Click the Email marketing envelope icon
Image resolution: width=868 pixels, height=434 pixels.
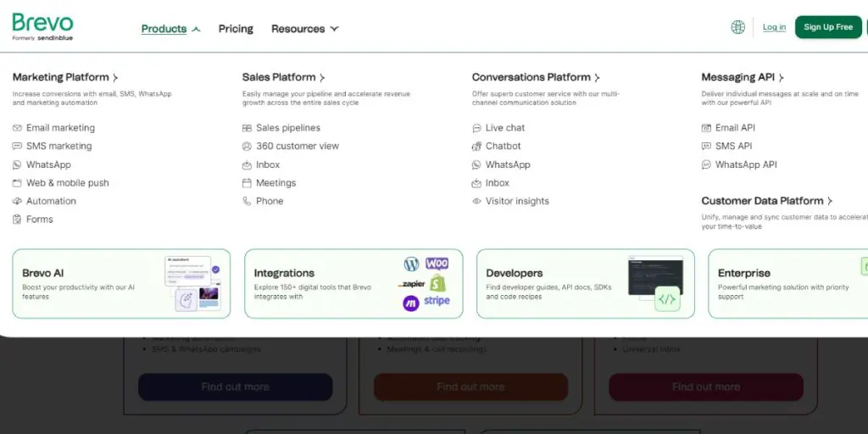(x=18, y=128)
